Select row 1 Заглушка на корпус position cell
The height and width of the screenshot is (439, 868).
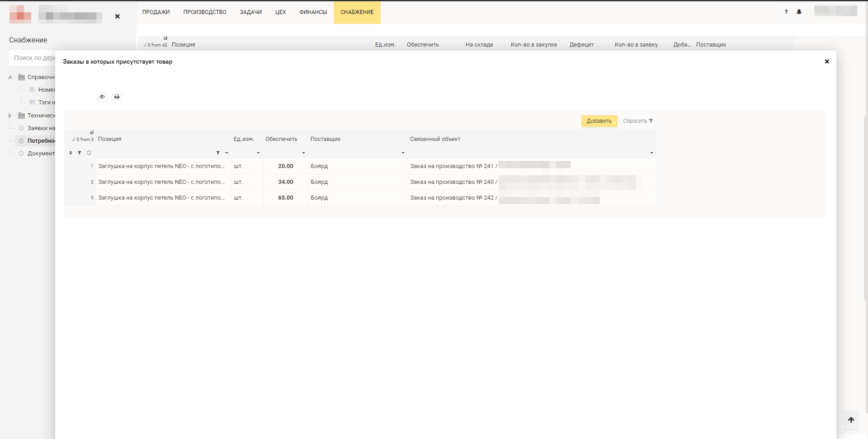[164, 166]
